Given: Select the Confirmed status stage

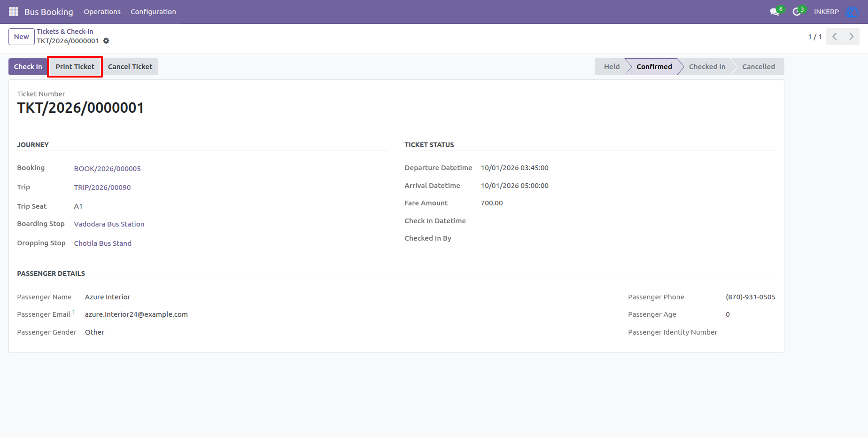Looking at the screenshot, I should 654,67.
